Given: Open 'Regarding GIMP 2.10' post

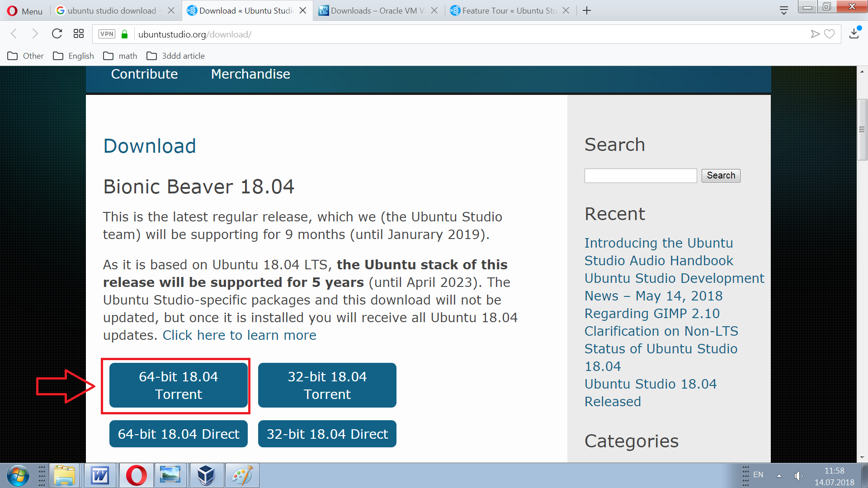Looking at the screenshot, I should (652, 314).
